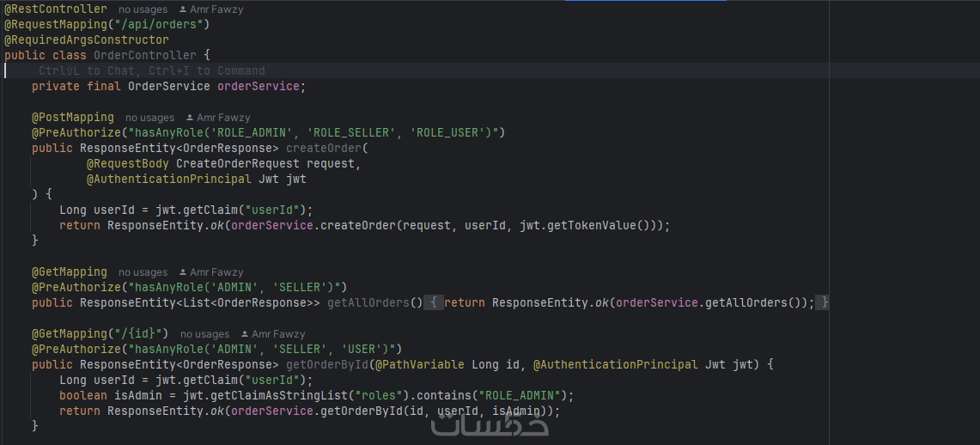
Task: Click the @RequestBody annotation
Action: (x=127, y=164)
